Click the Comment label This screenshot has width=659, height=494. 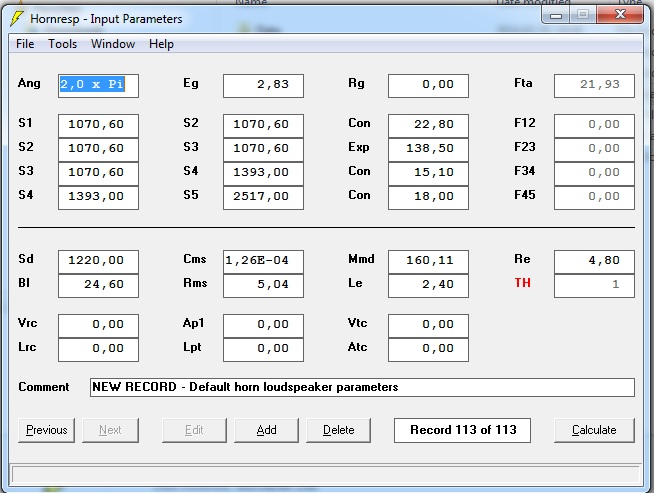point(44,387)
